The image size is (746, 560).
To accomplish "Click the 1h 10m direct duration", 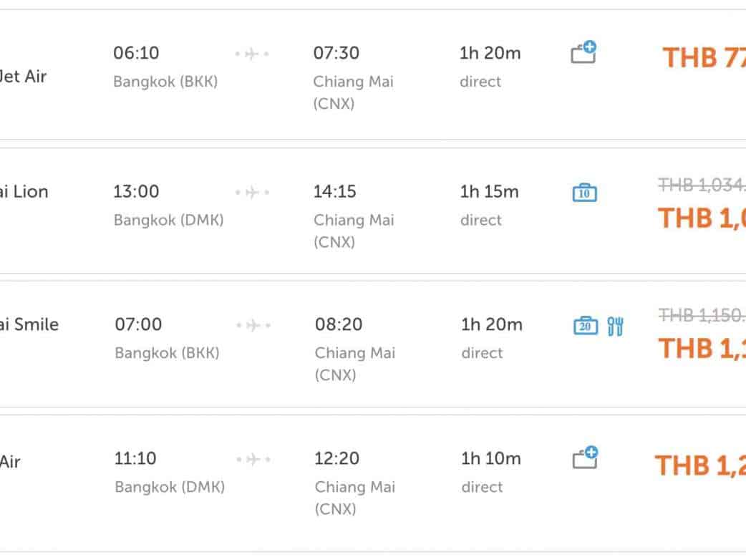I will click(x=490, y=458).
